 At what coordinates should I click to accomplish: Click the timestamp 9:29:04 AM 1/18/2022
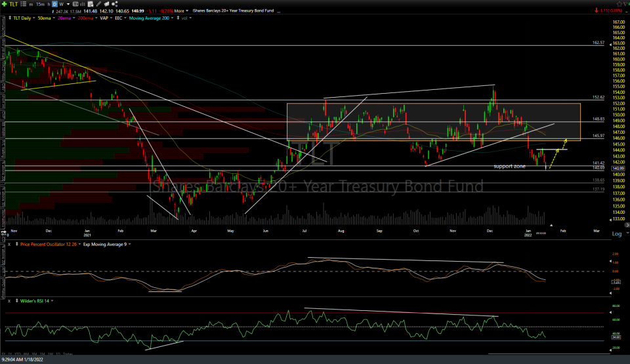click(x=22, y=359)
